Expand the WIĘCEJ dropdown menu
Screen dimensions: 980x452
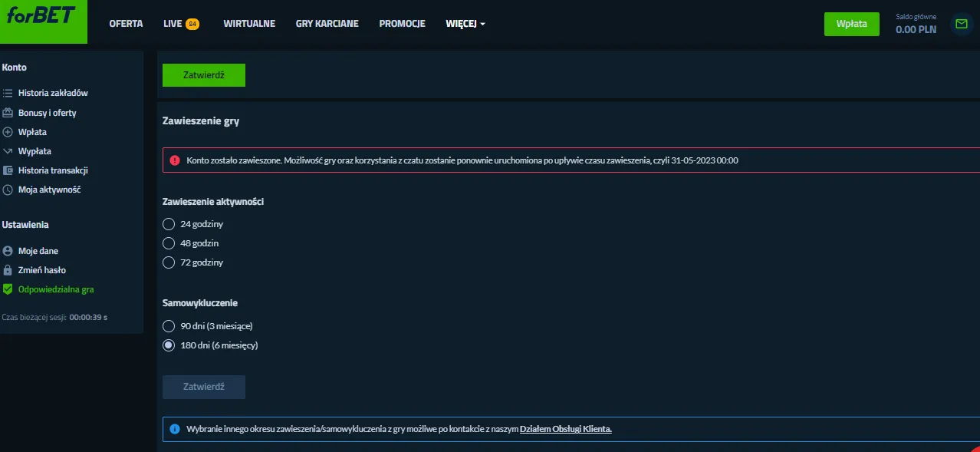(465, 24)
